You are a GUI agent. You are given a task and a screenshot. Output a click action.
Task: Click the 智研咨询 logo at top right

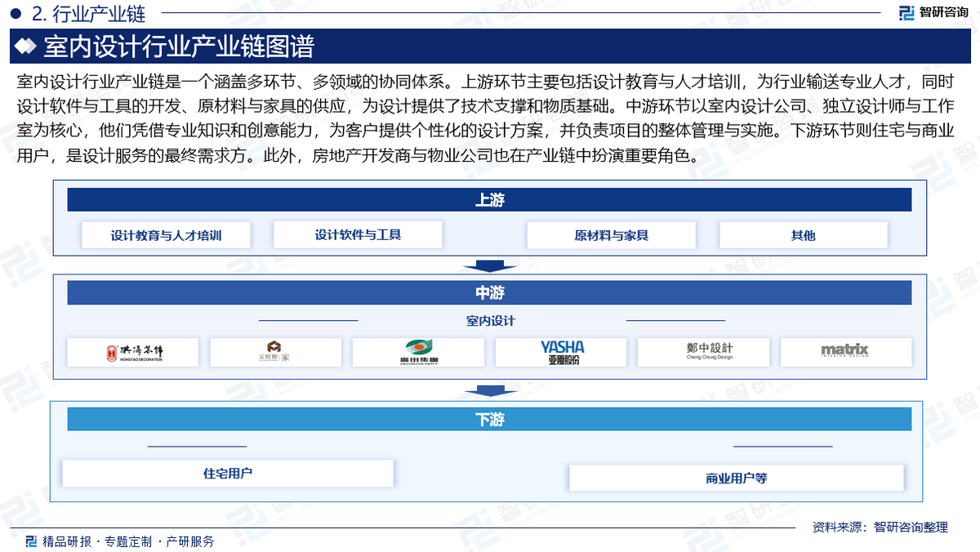933,12
